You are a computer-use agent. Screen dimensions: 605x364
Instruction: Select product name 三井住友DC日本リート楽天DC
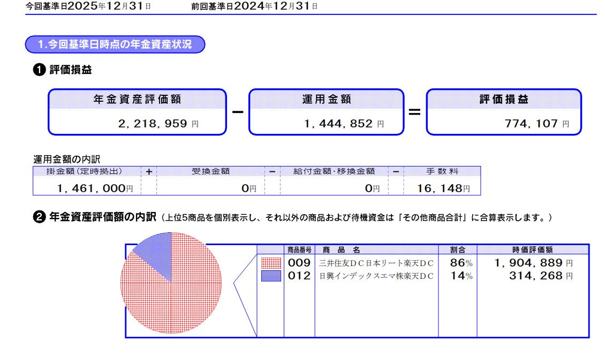coord(376,263)
